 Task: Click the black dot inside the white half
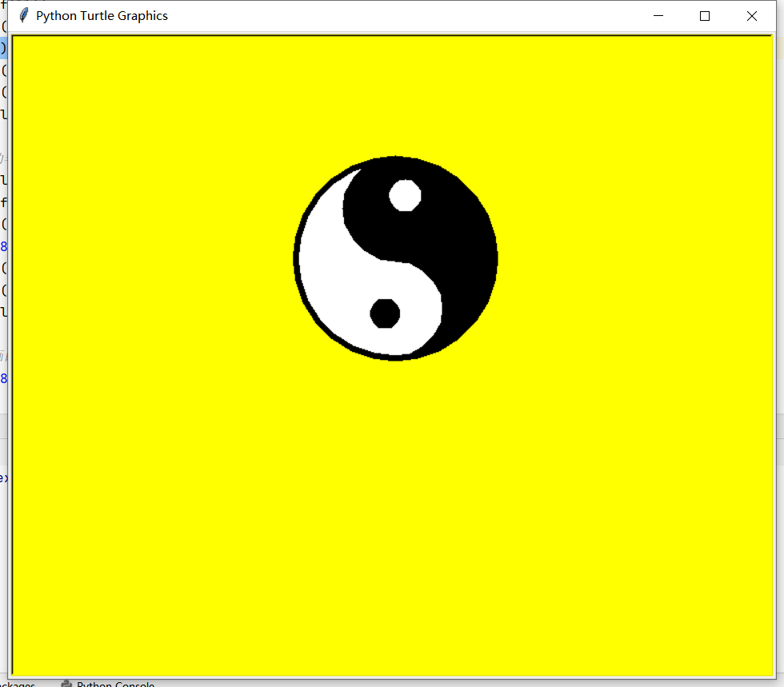pyautogui.click(x=386, y=314)
